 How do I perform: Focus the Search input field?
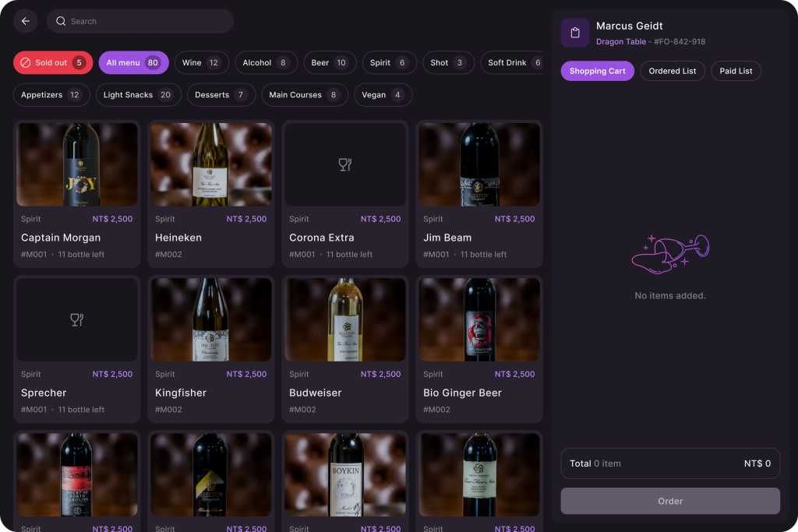(140, 21)
